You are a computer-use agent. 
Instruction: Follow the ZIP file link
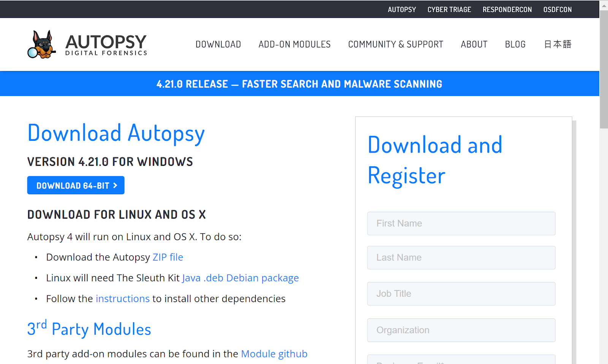pos(168,257)
